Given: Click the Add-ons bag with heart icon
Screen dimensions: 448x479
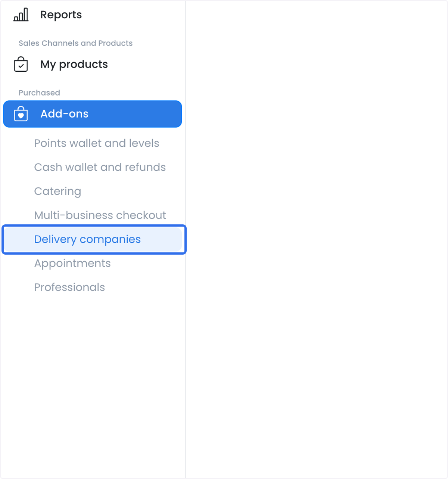Looking at the screenshot, I should pos(21,114).
